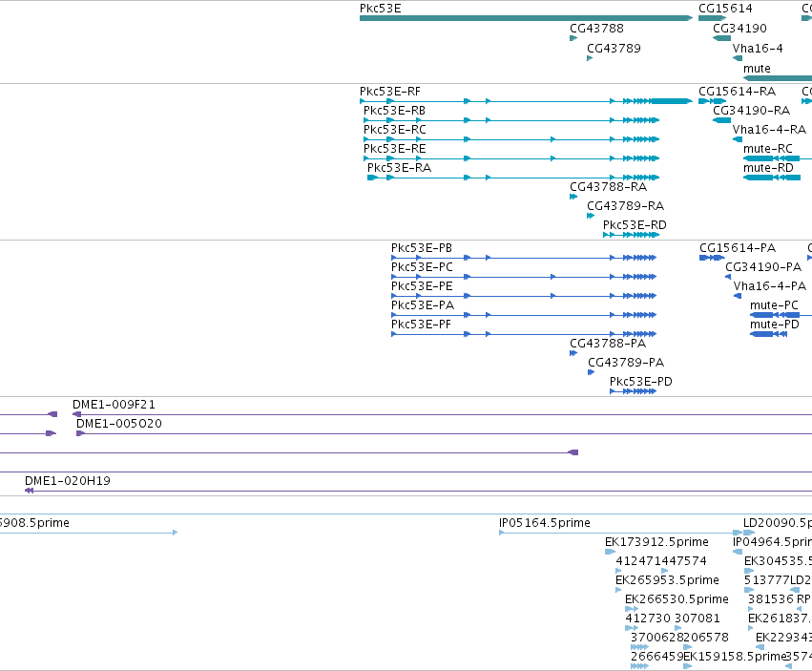Click the mute gene label
Image resolution: width=812 pixels, height=671 pixels.
757,69
